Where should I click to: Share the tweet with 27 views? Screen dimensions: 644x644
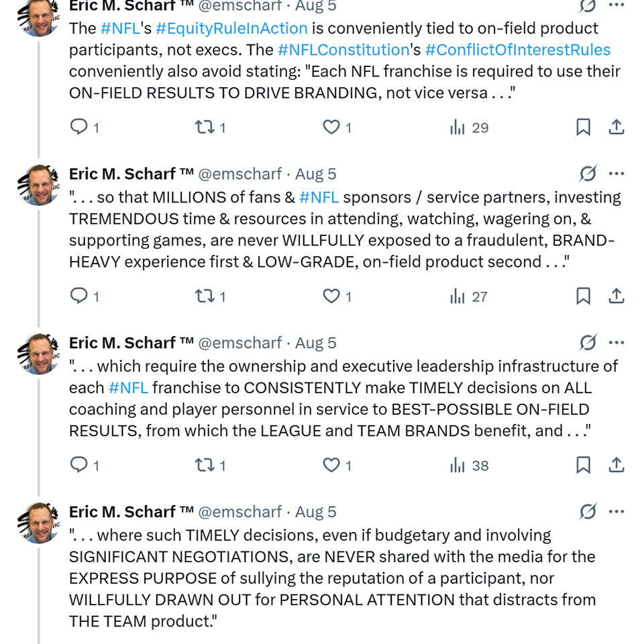[616, 296]
